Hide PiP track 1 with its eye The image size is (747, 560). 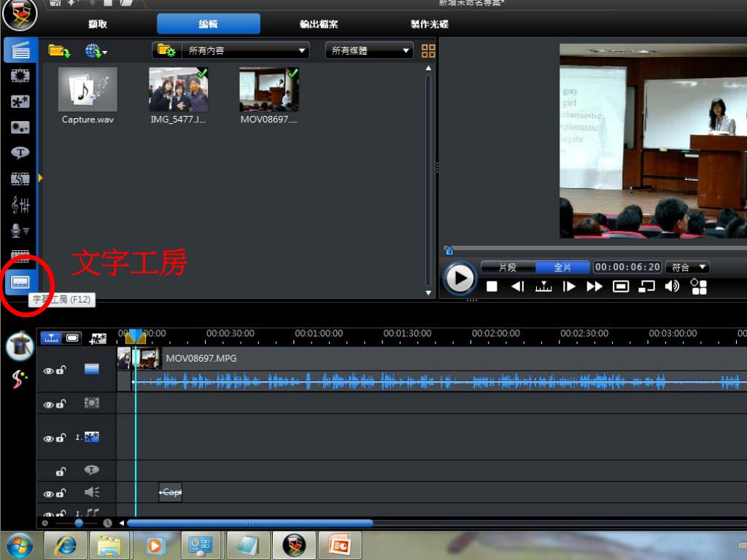[x=48, y=438]
